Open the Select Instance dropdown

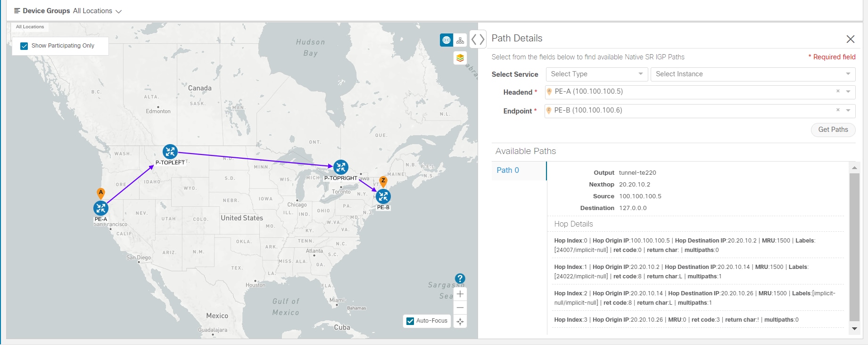[x=752, y=74]
